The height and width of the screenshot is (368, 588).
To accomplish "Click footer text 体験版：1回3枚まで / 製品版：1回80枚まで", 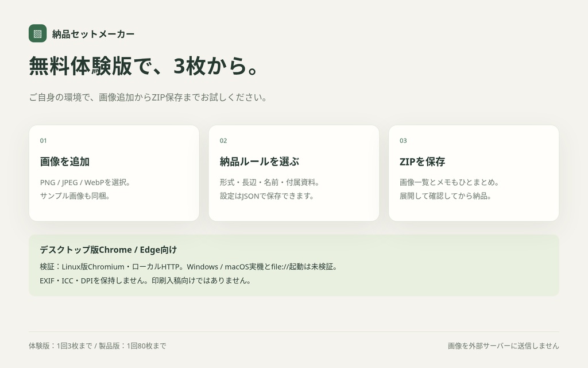I will 98,346.
